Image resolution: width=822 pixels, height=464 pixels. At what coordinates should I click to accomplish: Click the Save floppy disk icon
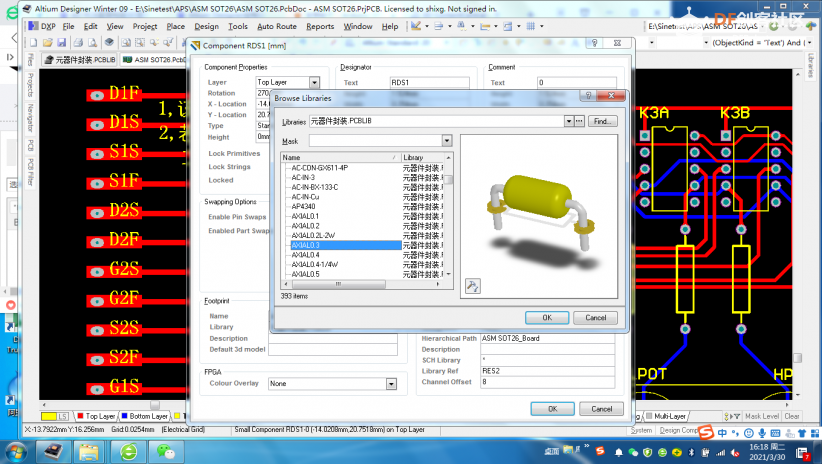click(x=61, y=42)
